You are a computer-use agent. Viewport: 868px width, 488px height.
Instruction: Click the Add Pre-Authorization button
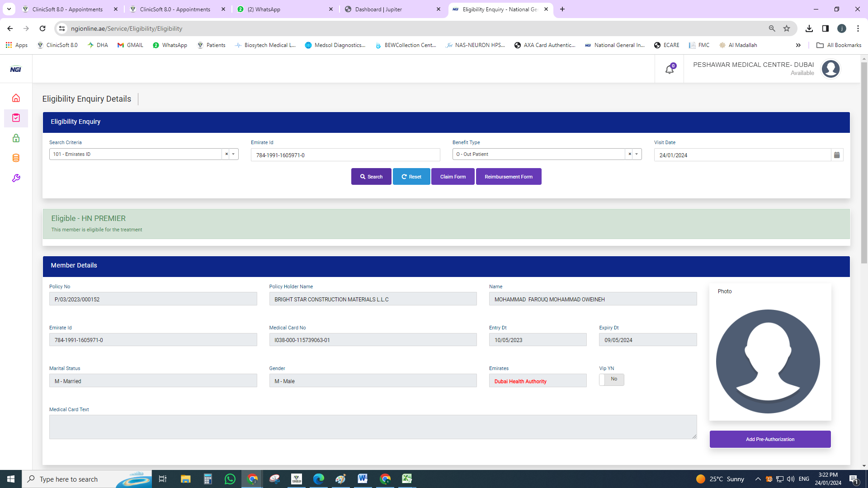pyautogui.click(x=770, y=439)
